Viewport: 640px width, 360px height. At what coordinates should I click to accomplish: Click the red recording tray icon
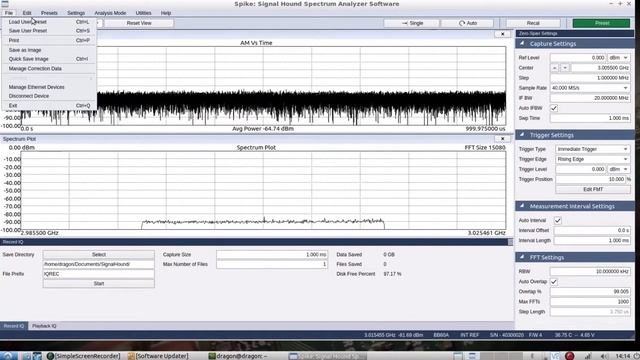[x=569, y=356]
